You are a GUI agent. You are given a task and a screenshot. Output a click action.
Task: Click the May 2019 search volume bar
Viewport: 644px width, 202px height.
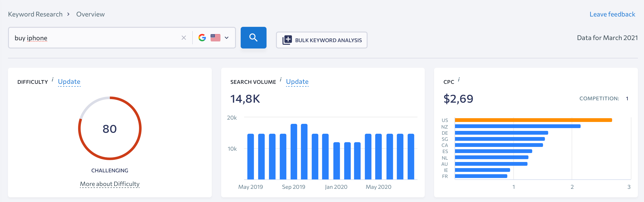[251, 156]
